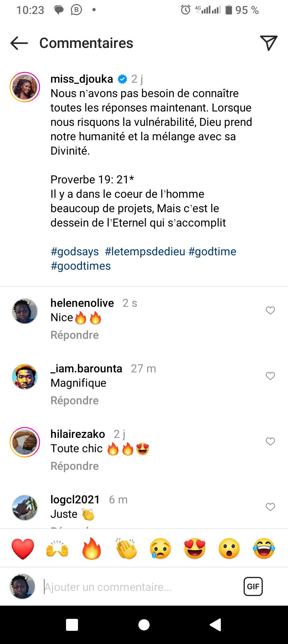Insert the fire emoji reaction
This screenshot has height=644, width=288.
coord(92,549)
